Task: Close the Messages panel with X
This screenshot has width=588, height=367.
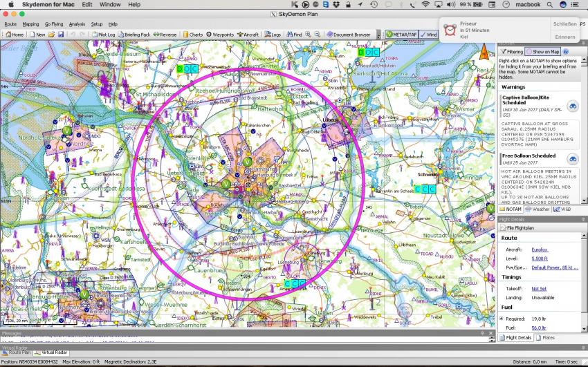Action: (491, 333)
